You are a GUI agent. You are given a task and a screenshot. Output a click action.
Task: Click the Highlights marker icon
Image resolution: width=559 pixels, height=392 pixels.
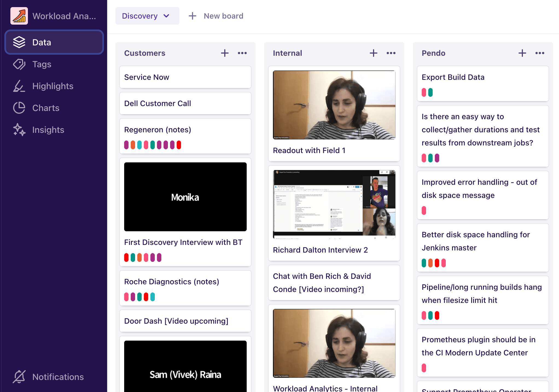(19, 86)
